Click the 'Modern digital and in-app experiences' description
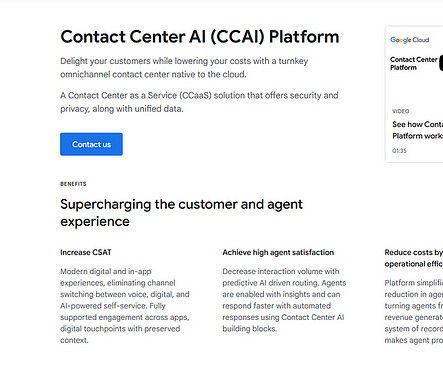Screen dimensions: 443x370 pos(125,306)
